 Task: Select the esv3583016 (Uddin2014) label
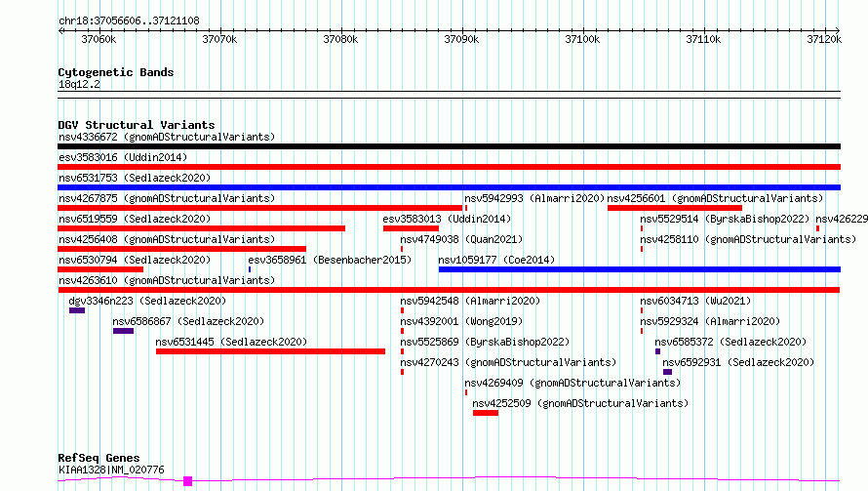123,157
